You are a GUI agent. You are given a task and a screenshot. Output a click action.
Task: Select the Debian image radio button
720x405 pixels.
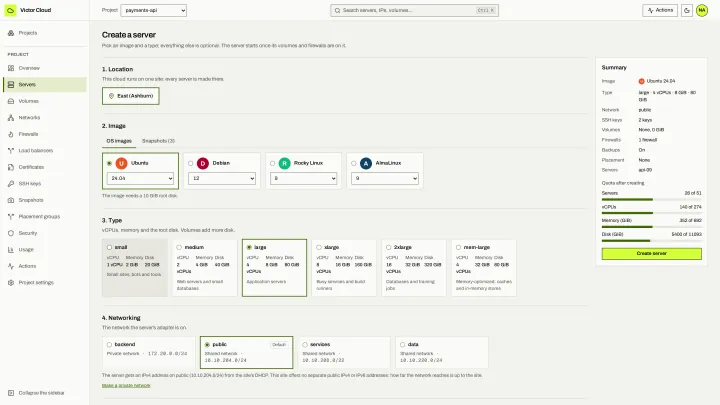click(x=191, y=163)
